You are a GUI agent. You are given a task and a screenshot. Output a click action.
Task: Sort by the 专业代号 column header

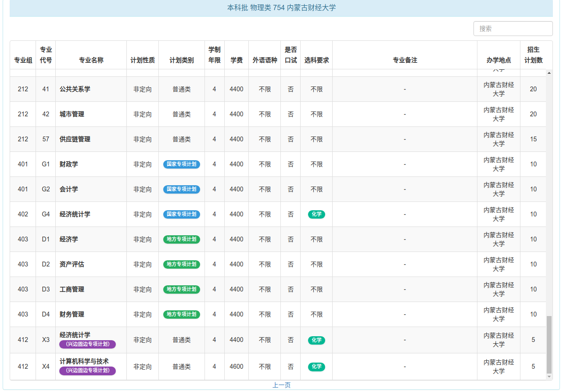(46, 55)
